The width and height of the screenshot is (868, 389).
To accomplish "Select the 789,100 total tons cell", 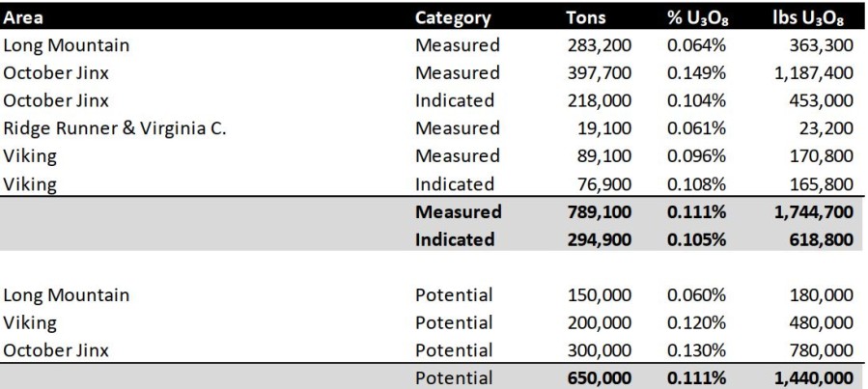I will [x=599, y=211].
